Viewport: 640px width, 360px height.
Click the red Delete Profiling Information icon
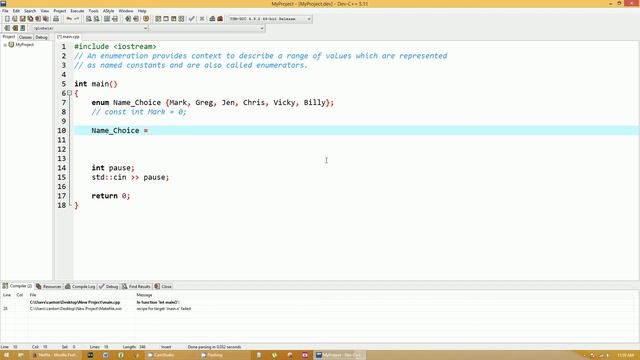click(x=220, y=19)
